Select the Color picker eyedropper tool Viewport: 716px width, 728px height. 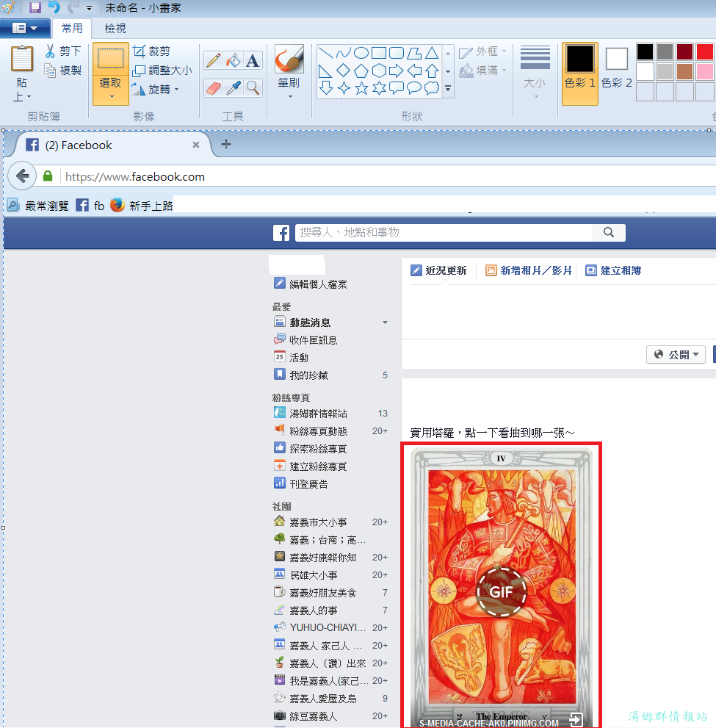pyautogui.click(x=234, y=88)
